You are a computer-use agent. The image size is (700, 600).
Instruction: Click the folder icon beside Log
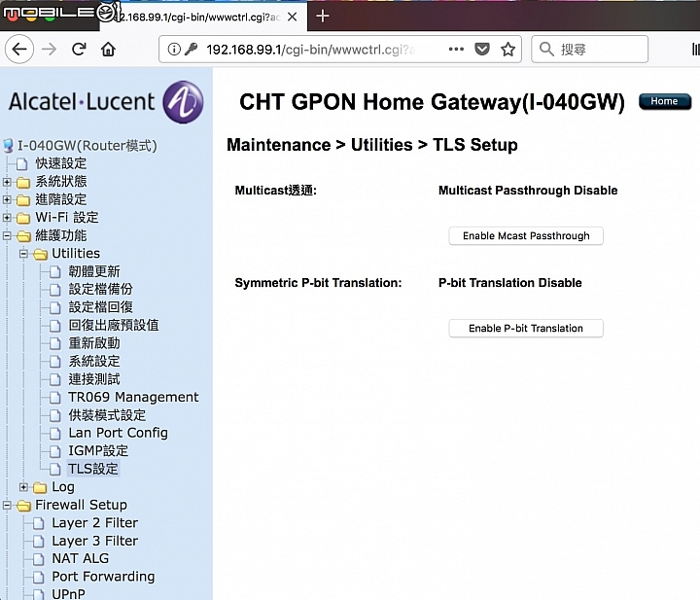(40, 487)
